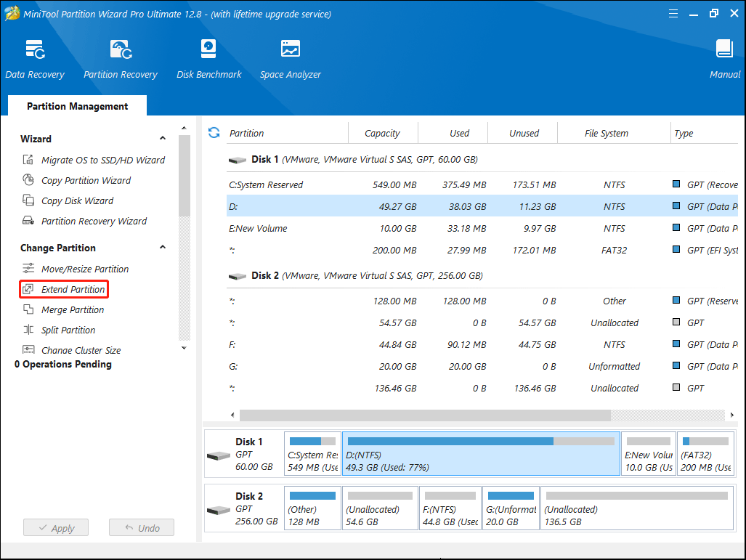Select the D:(NTFS) usage bar in disk map
The width and height of the screenshot is (746, 560).
point(480,453)
